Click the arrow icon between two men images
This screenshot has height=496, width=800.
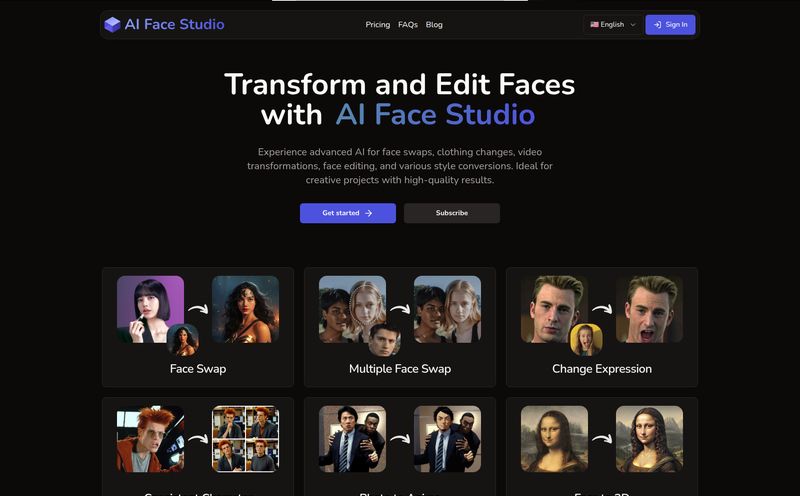tap(400, 438)
